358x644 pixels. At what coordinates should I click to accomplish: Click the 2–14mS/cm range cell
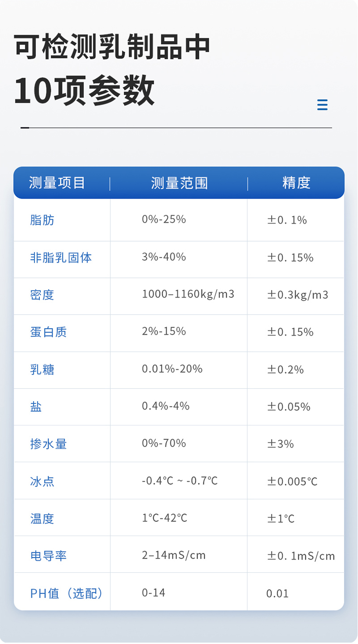(174, 555)
